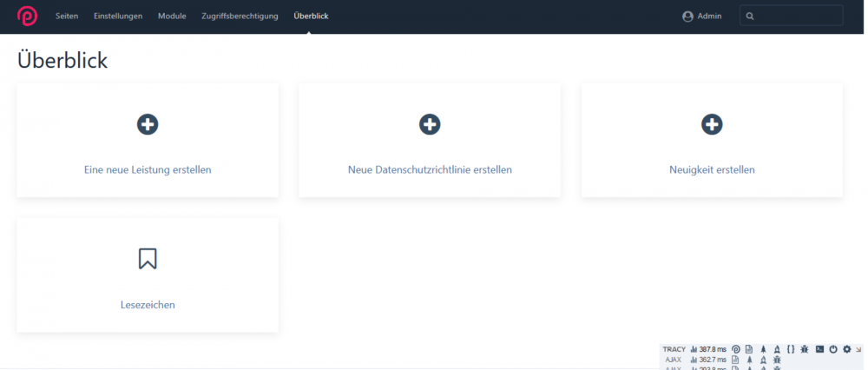Open Tracy settings gear icon
868x370 pixels.
846,349
